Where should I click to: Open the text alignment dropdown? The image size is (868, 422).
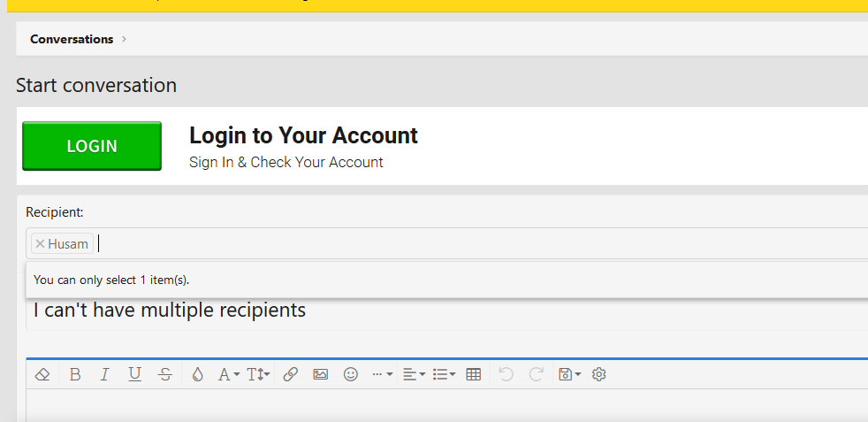(x=414, y=375)
